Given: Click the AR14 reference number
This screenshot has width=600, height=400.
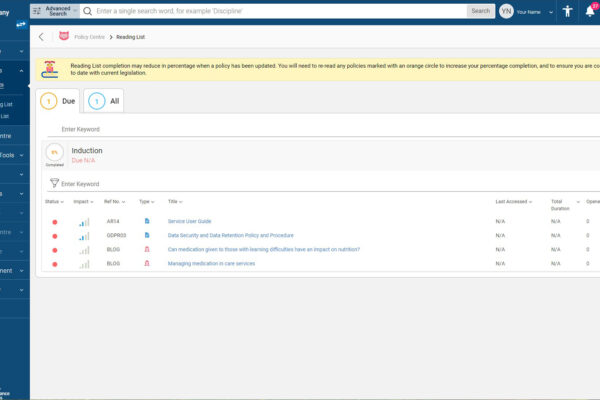Looking at the screenshot, I should (113, 221).
